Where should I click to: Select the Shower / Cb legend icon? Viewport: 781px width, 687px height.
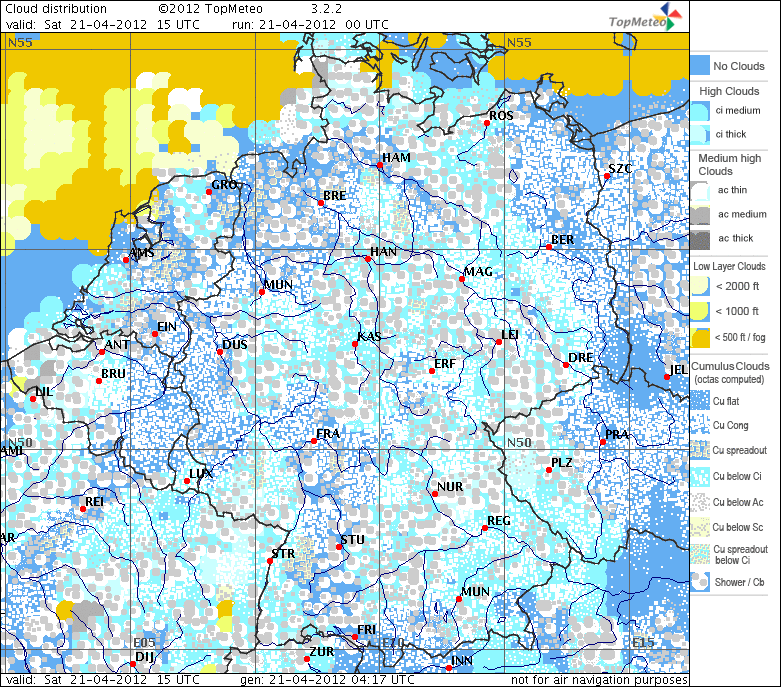[x=700, y=583]
